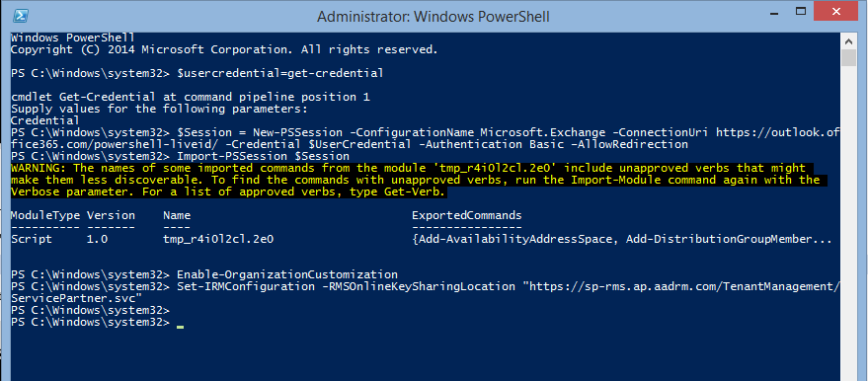Screen dimensions: 868x381
Task: Click the scrollbar up arrow
Action: click(x=848, y=40)
